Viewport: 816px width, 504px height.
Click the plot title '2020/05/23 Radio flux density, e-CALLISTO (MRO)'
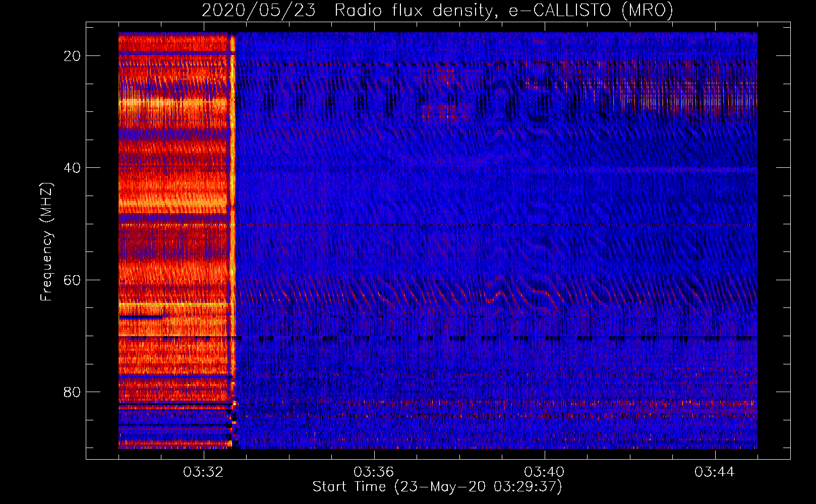point(437,10)
